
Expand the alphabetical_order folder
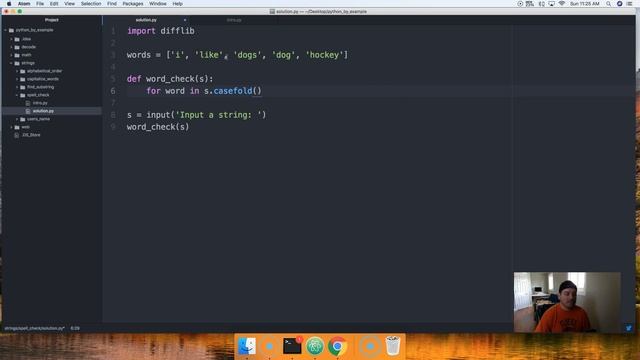[17, 71]
